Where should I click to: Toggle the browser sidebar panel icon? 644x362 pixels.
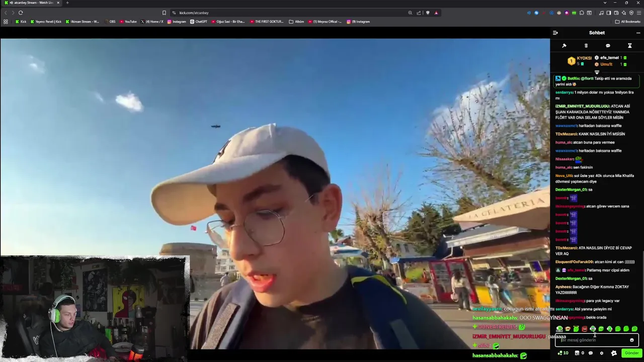click(608, 13)
